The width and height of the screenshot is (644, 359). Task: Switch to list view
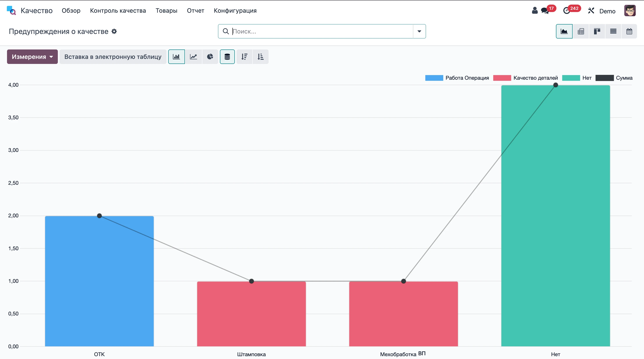(613, 31)
